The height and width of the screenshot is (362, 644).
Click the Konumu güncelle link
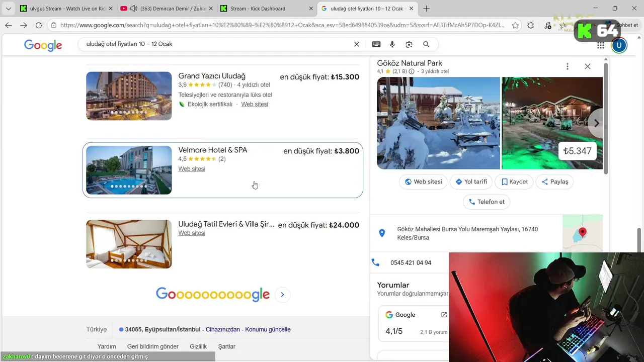click(x=268, y=329)
